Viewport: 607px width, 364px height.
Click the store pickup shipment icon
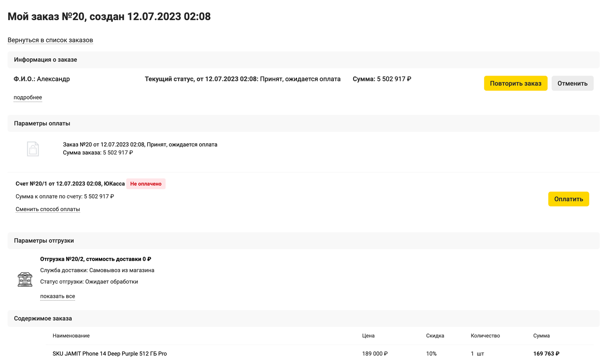(x=25, y=279)
